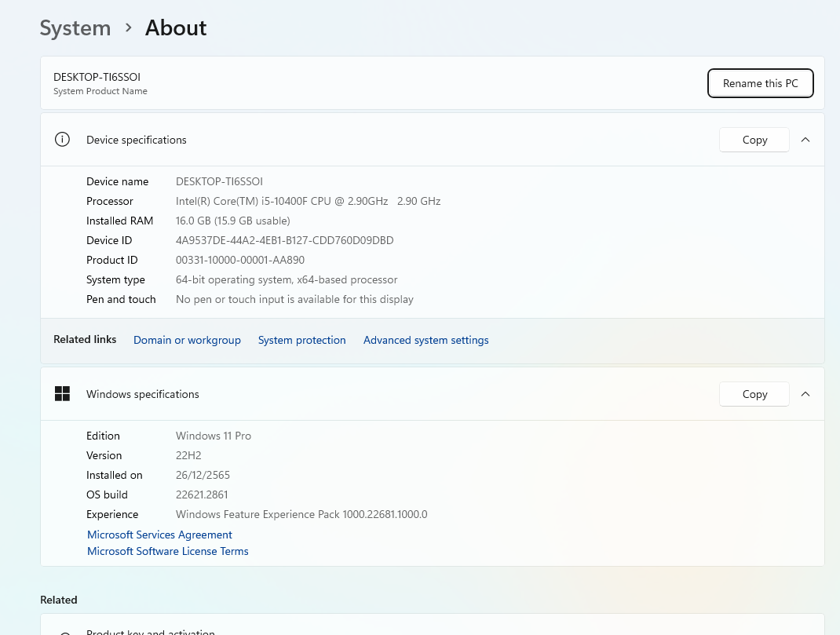Select Product ID value 00331-10000-00001-AA890
This screenshot has width=840, height=635.
240,261
